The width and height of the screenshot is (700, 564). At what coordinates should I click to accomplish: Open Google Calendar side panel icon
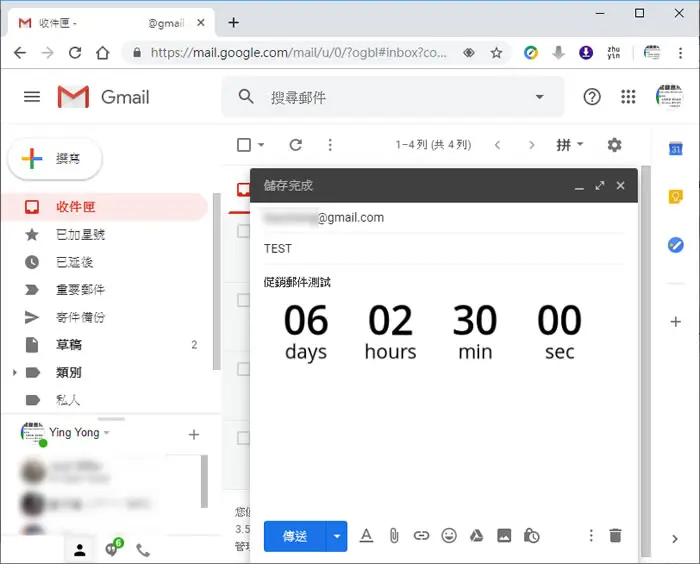tap(675, 148)
